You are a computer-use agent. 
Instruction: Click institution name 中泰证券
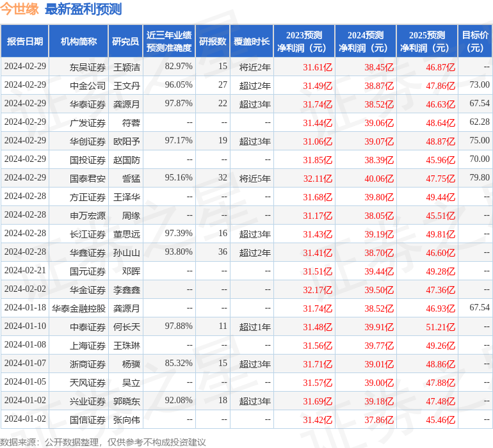(88, 327)
